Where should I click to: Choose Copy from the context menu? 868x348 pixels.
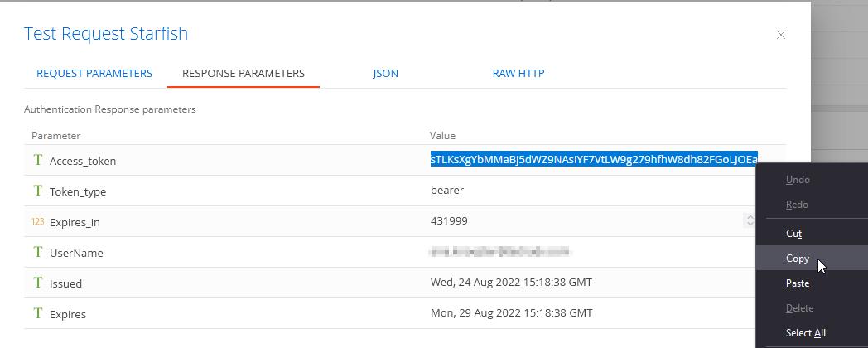[x=798, y=259]
